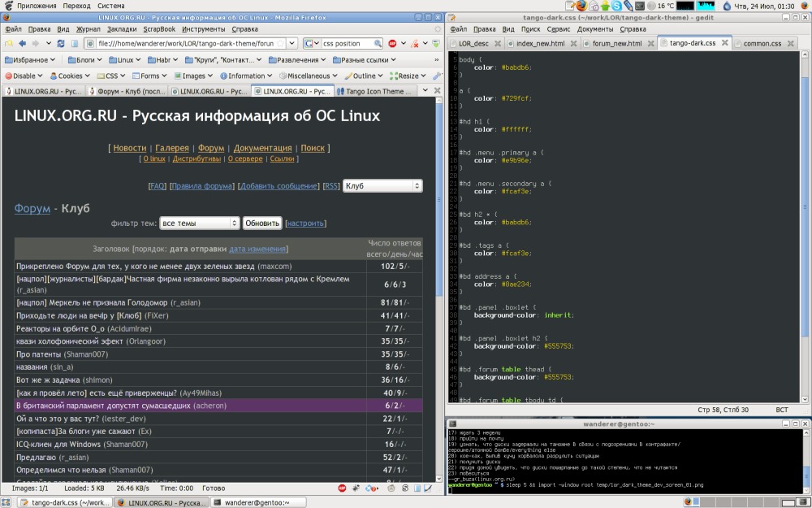The height and width of the screenshot is (508, 812).
Task: Click Skype icon in top panel
Action: [617, 6]
